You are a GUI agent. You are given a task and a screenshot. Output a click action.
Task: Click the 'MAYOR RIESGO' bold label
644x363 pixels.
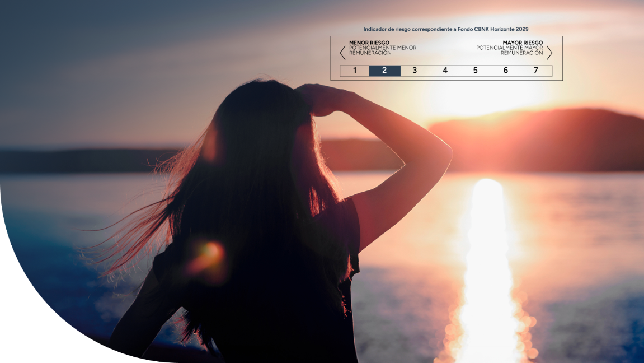pos(523,43)
